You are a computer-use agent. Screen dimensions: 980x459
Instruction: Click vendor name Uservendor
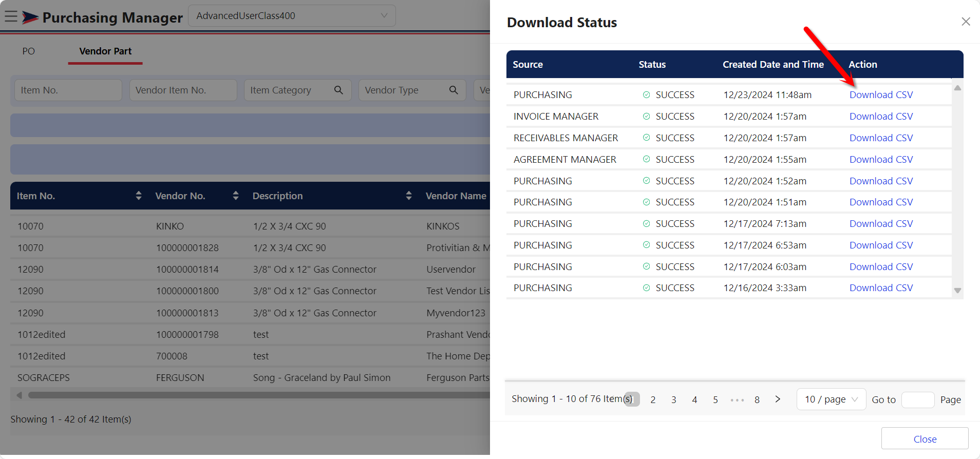coord(451,270)
